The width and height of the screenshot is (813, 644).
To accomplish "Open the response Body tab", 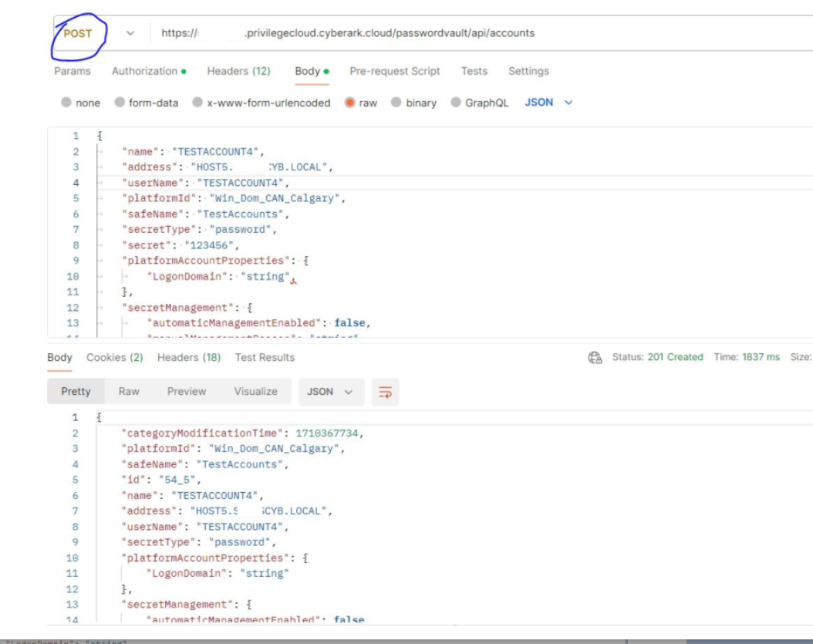I will (59, 357).
